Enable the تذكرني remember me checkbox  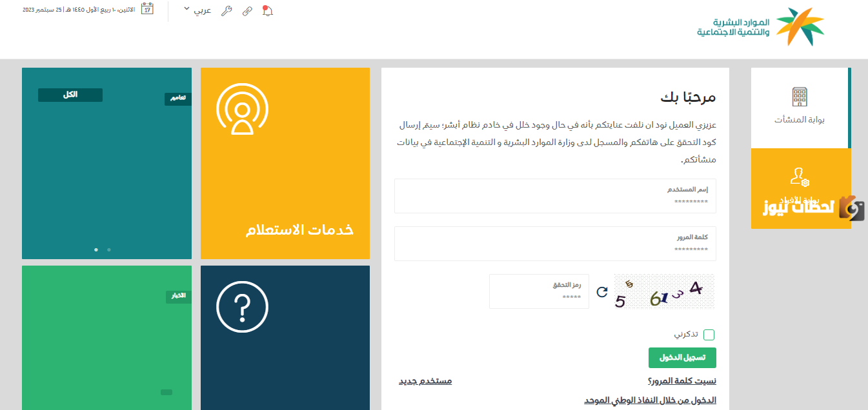click(x=711, y=334)
